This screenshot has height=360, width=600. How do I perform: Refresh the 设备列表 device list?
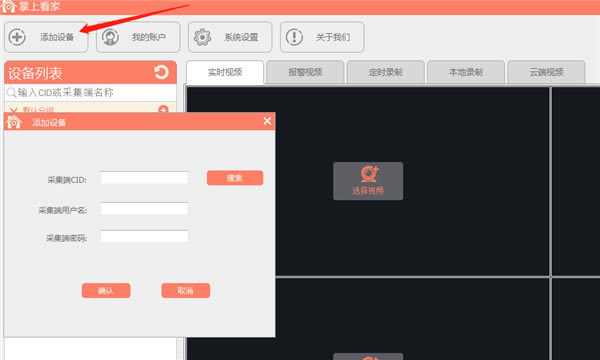161,72
